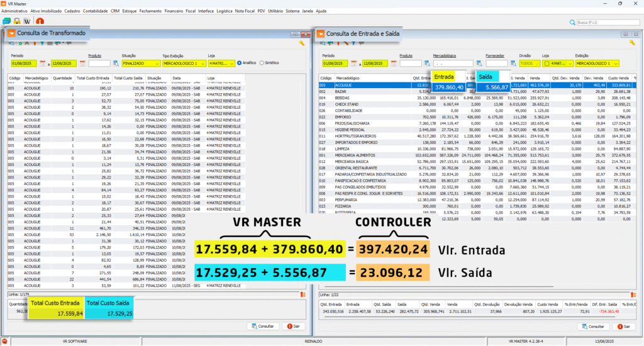Select the PERFUMARIA row
The width and height of the screenshot is (644, 346).
pyautogui.click(x=477, y=200)
